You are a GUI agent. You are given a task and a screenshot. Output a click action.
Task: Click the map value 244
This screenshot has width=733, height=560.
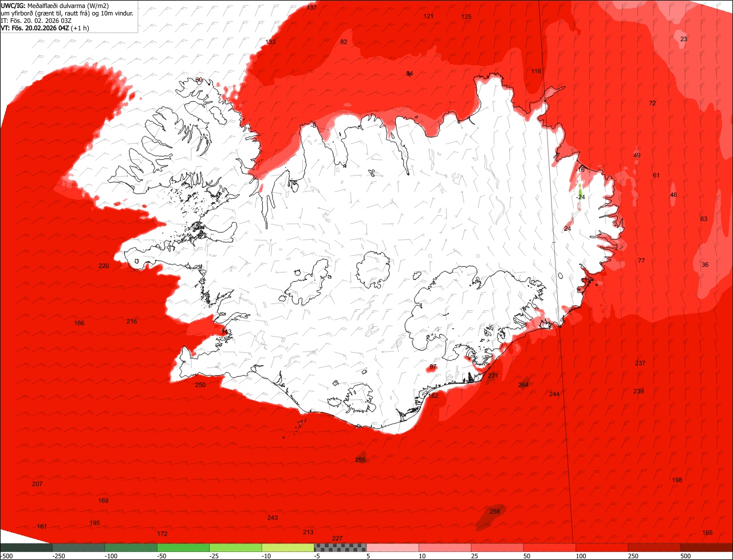tap(554, 394)
